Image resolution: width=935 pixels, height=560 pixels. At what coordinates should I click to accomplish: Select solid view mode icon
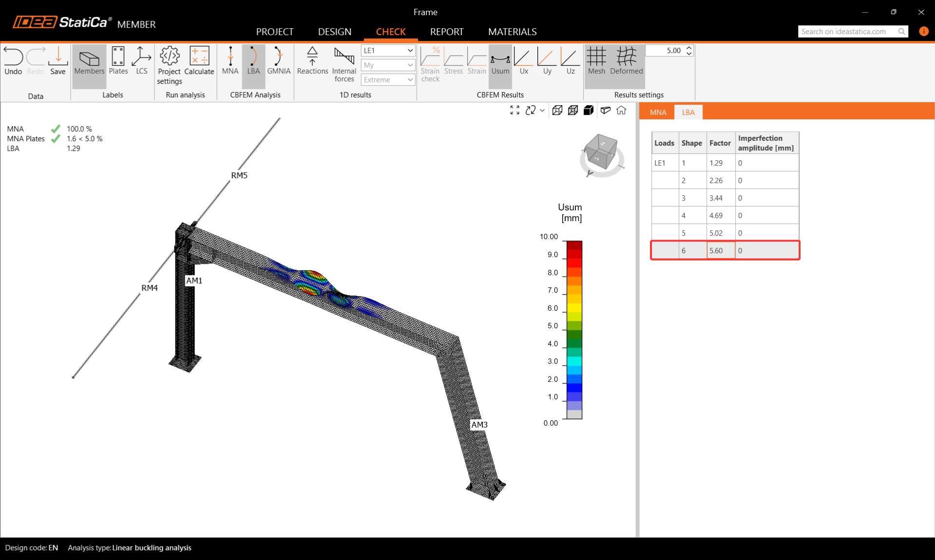pyautogui.click(x=589, y=111)
